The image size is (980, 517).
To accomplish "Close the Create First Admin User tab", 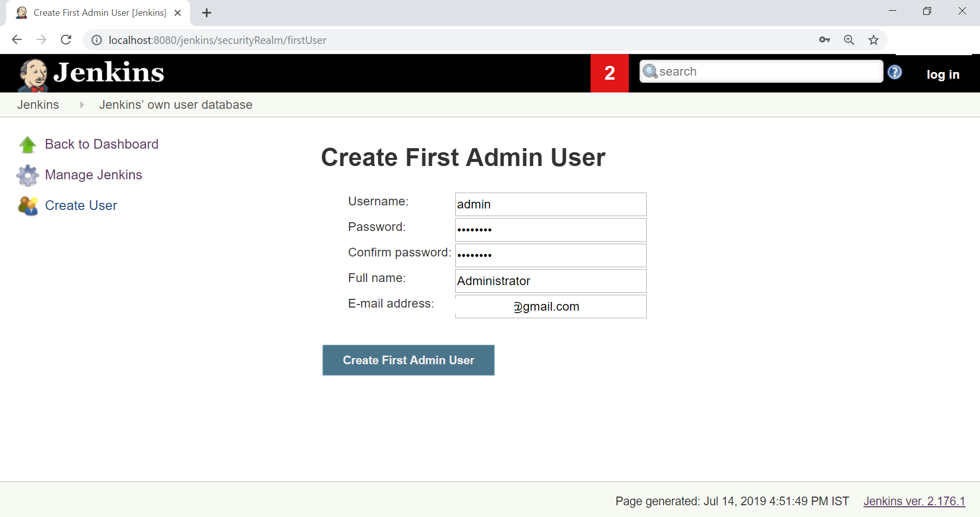I will click(x=178, y=13).
